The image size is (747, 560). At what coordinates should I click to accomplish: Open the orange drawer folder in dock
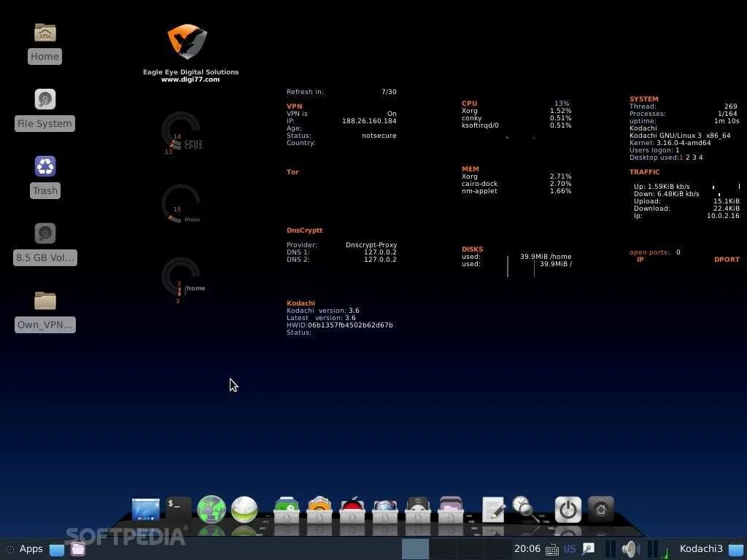[320, 510]
